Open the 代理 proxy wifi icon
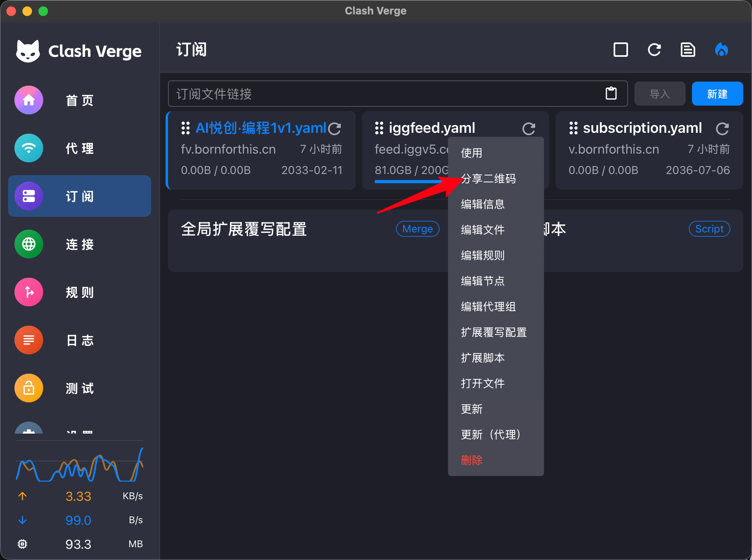This screenshot has width=752, height=560. (x=29, y=148)
